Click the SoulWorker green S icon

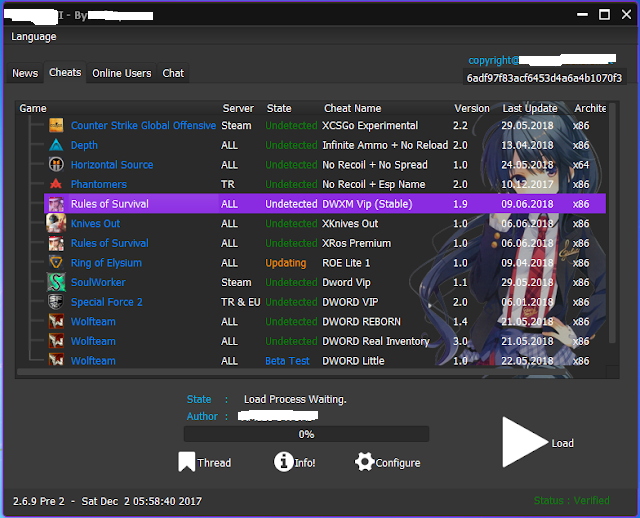coord(56,282)
